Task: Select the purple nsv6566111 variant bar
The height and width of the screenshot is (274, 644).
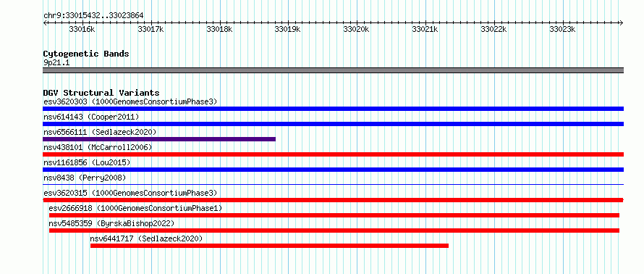Action: click(159, 139)
